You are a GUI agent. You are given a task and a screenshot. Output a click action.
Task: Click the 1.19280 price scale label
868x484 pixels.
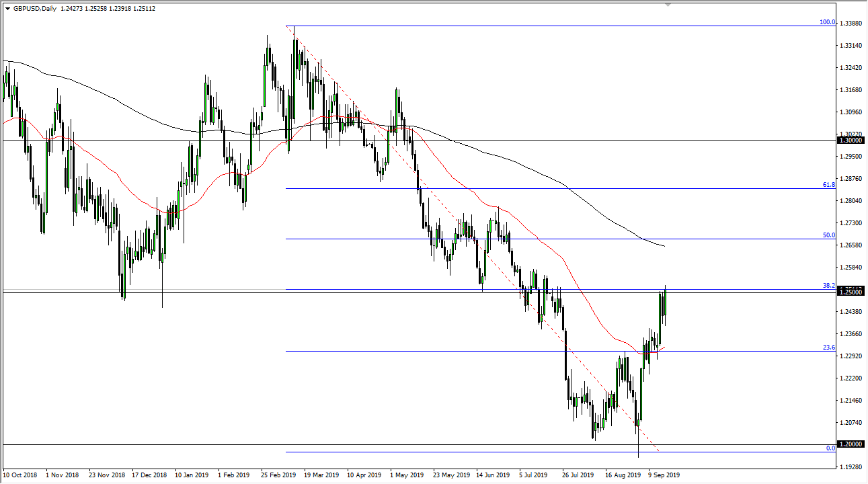(851, 467)
